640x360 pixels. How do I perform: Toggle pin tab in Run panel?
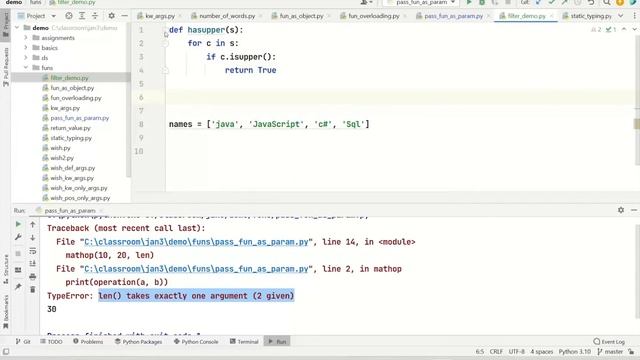(x=18, y=287)
